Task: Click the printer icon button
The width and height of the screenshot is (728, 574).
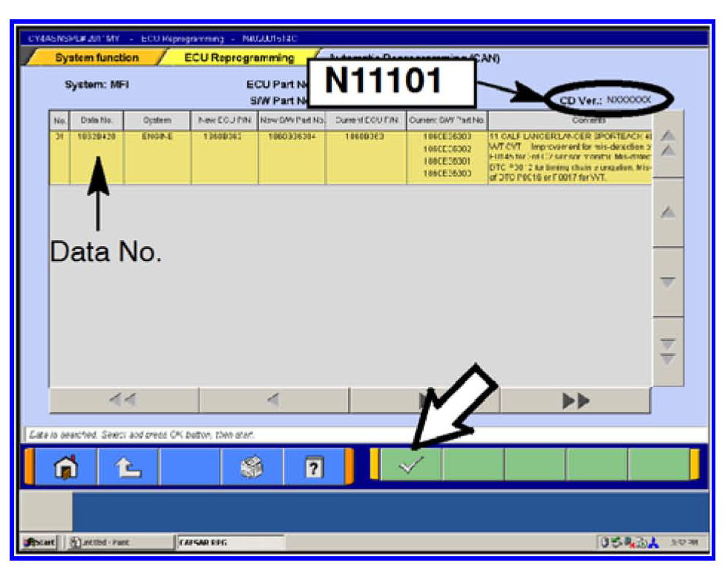Action: [x=252, y=468]
